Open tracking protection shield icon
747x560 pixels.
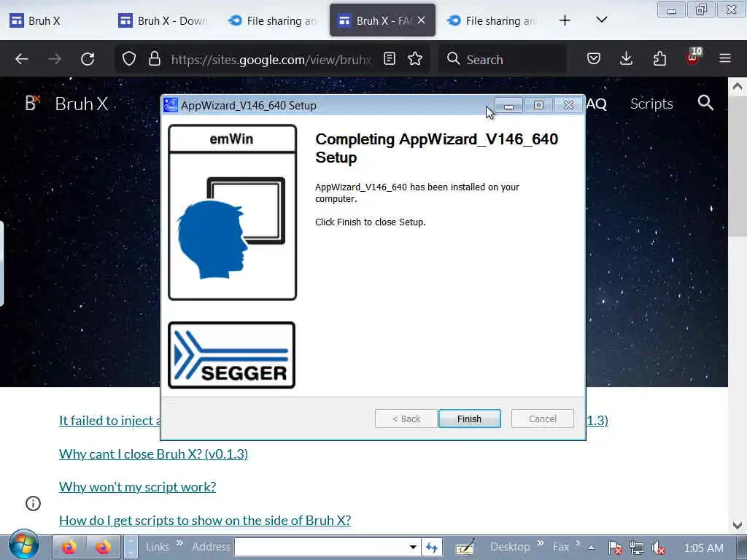(129, 59)
